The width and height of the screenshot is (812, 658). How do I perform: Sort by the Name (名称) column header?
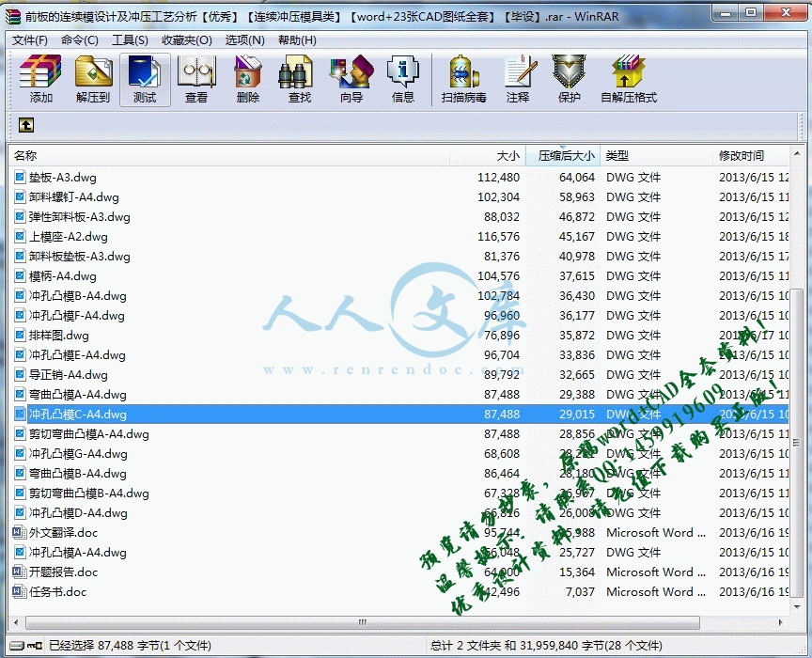[x=229, y=155]
